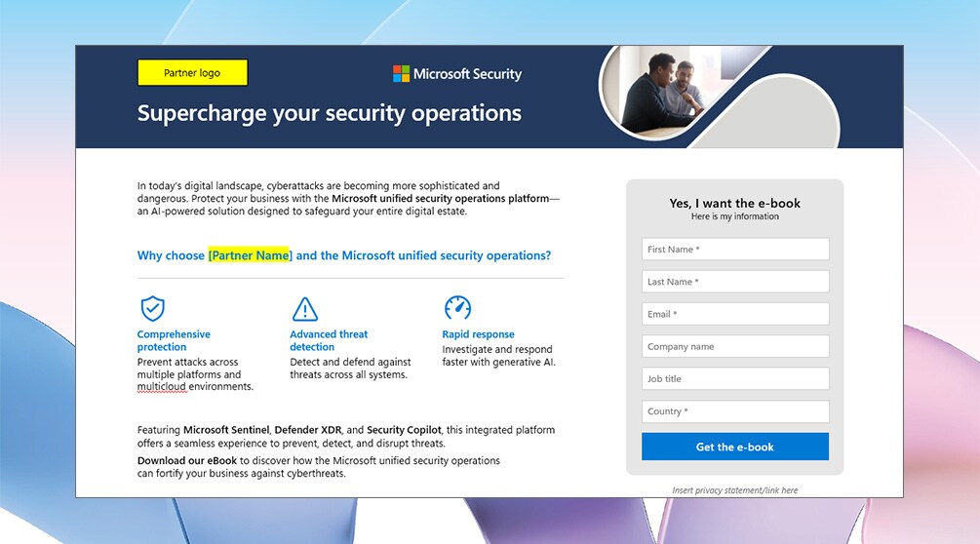Viewport: 980px width, 544px height.
Task: Click the Microsoft four-square logo
Action: pos(401,74)
